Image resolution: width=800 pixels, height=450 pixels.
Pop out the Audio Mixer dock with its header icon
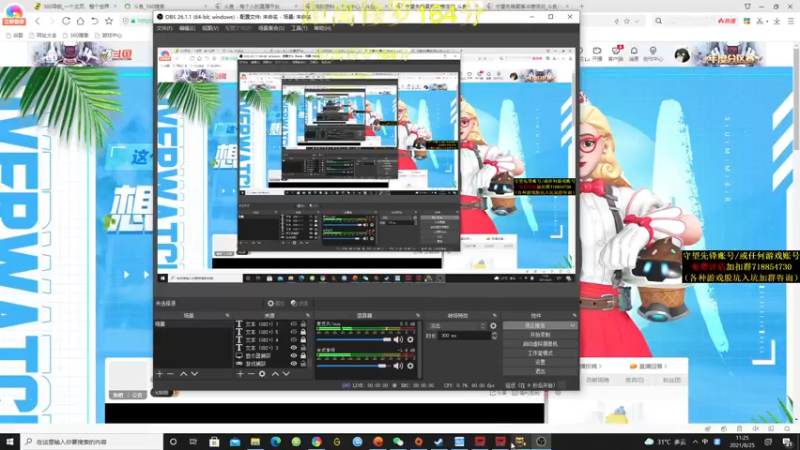(417, 315)
